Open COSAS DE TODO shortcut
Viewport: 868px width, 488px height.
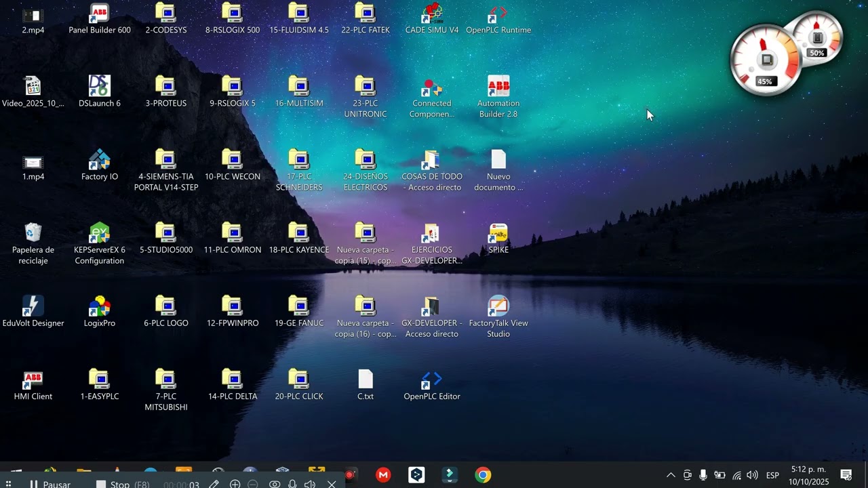[432, 171]
